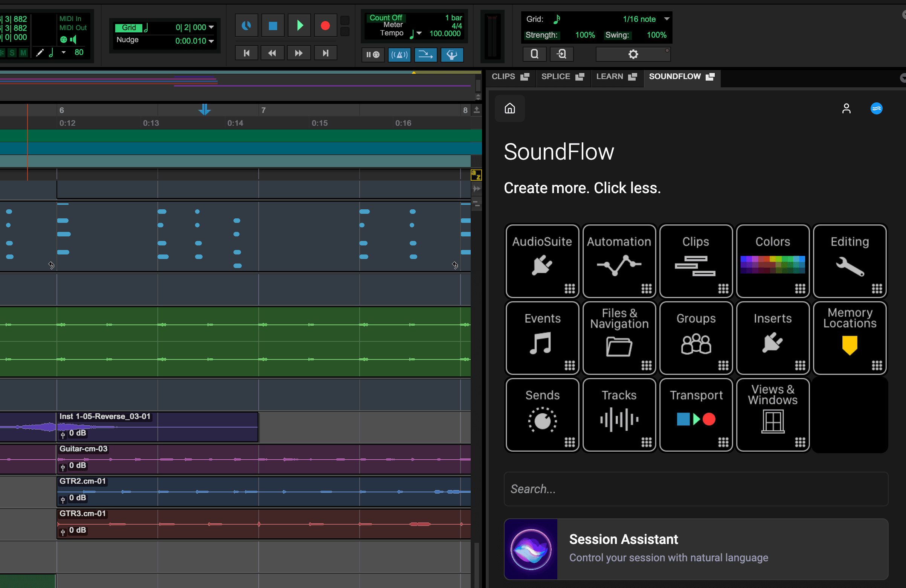
Task: Click the Colors palette tile
Action: point(772,261)
